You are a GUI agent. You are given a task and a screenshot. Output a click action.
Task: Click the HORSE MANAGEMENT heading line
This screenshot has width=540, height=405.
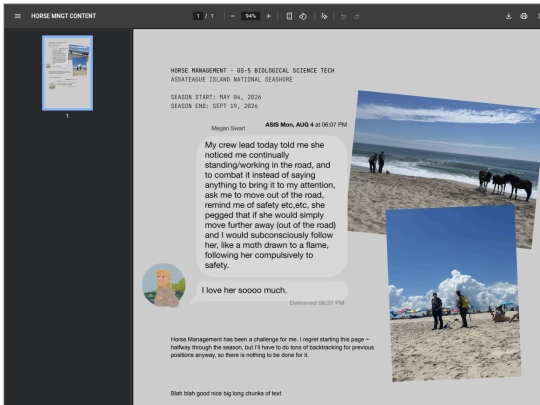[252, 70]
